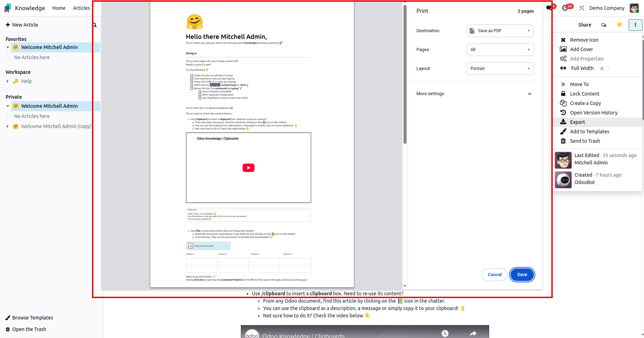
Task: Open Welcome Mitchell Admin under Private
Action: point(49,106)
